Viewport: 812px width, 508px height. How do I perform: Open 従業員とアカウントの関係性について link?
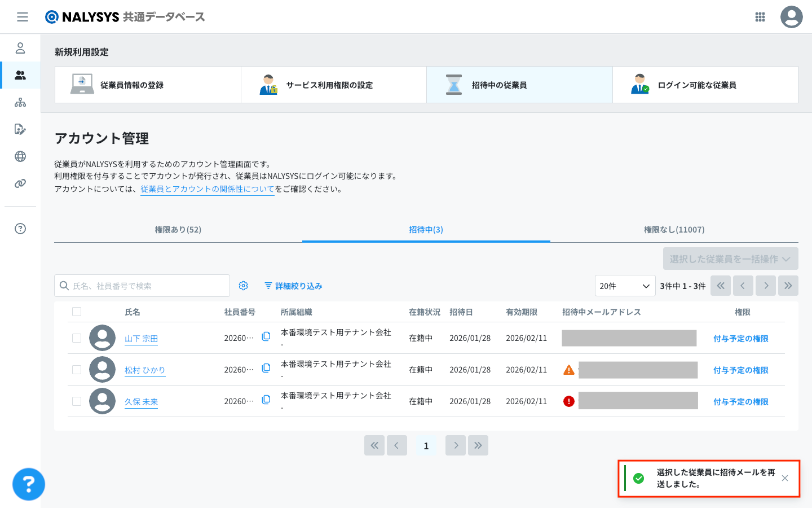207,189
